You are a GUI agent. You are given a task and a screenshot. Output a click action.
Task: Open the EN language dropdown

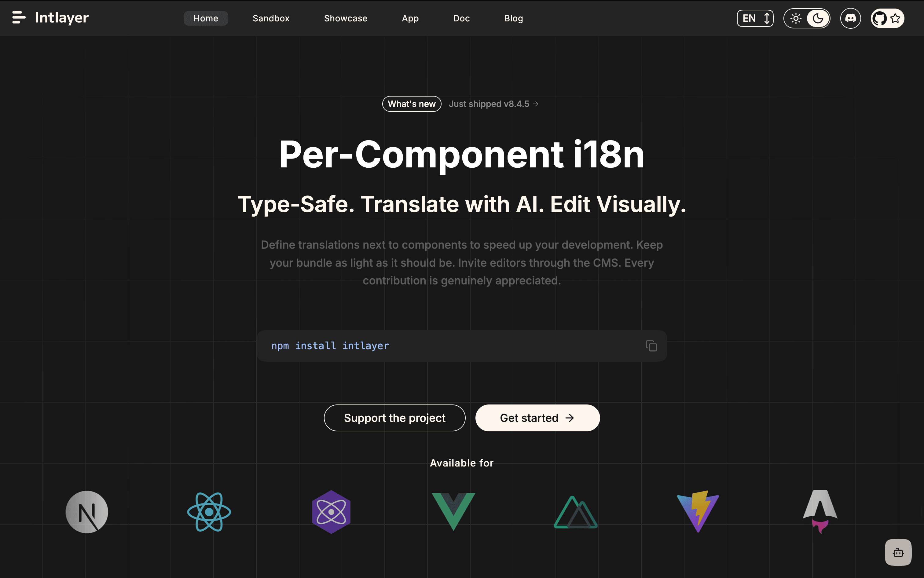click(755, 18)
